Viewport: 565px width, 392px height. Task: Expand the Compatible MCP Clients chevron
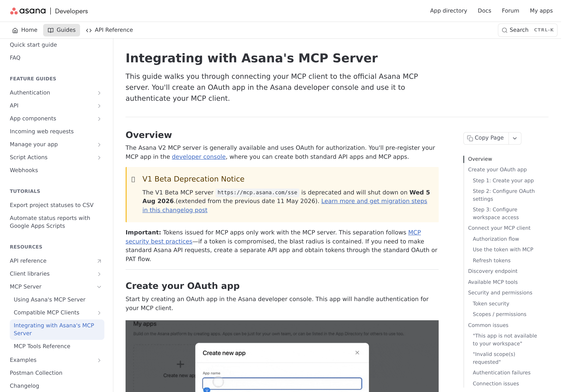(x=99, y=313)
